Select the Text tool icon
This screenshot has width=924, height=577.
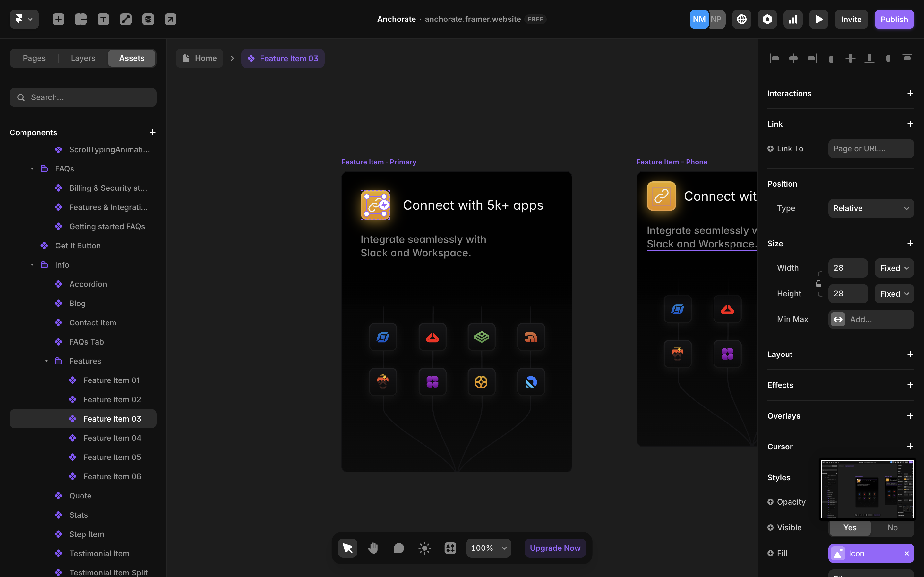tap(103, 19)
